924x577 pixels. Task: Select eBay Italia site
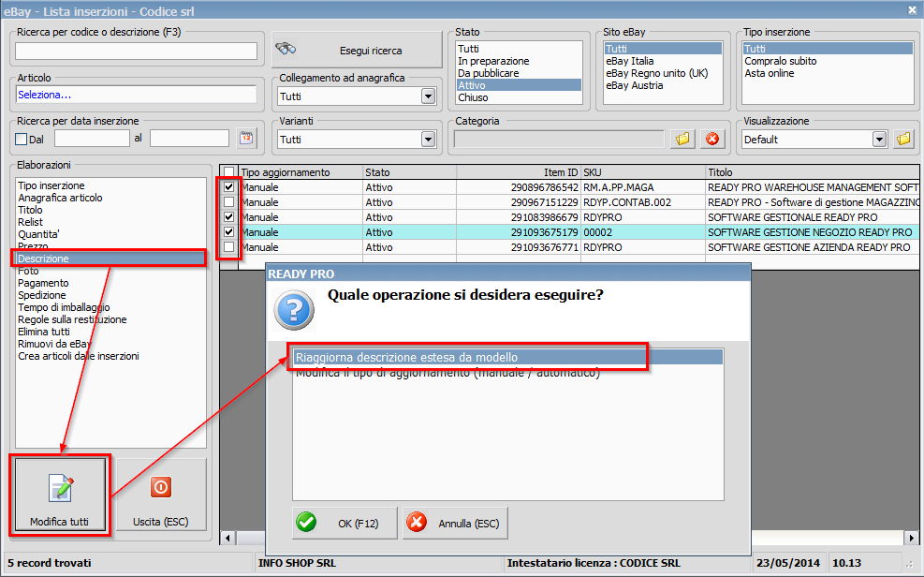(663, 61)
